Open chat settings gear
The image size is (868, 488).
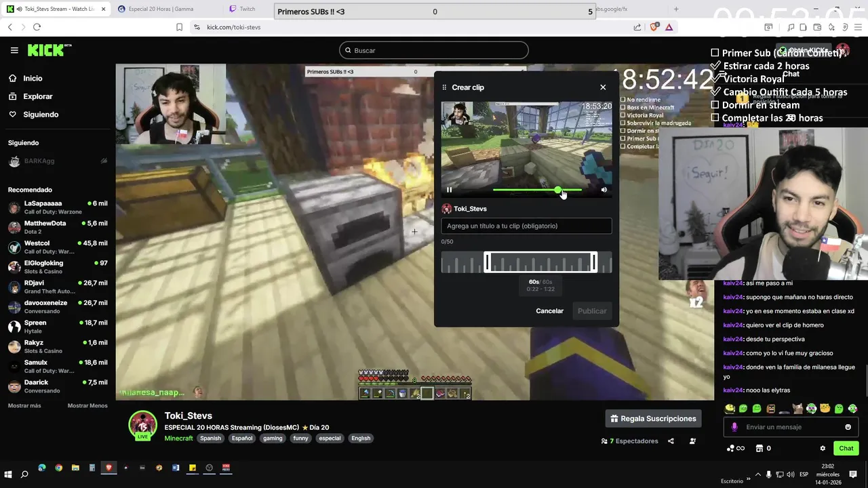(823, 448)
